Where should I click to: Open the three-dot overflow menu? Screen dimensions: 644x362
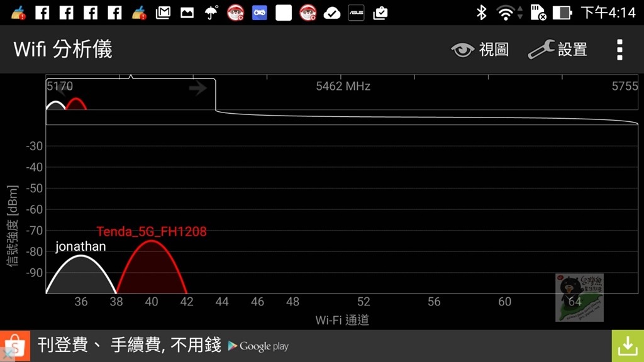coord(619,50)
